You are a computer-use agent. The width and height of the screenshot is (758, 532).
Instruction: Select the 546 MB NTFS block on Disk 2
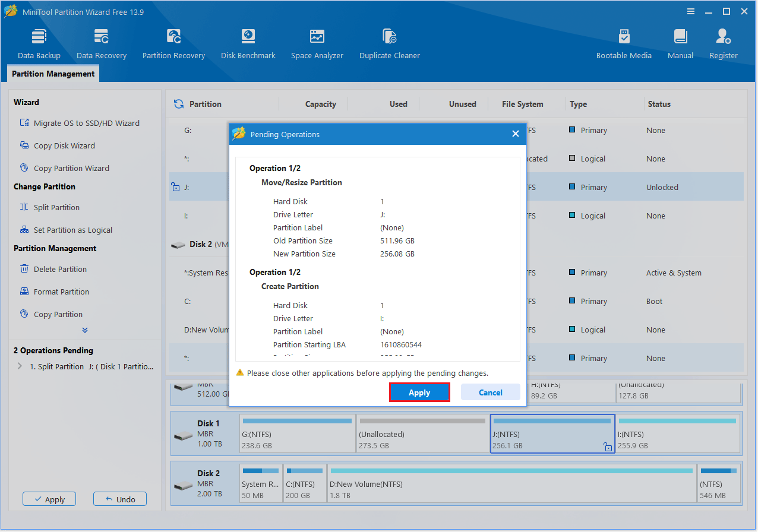tap(719, 484)
